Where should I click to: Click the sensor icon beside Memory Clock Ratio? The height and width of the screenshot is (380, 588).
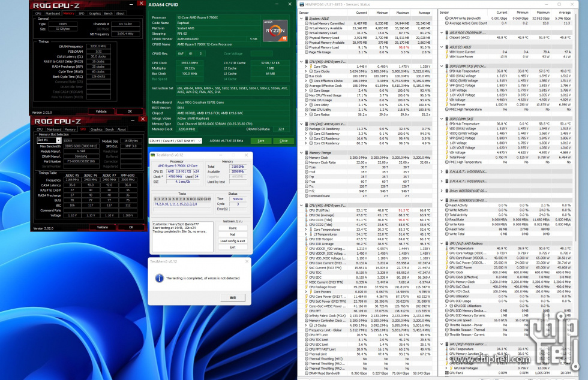[x=307, y=162]
